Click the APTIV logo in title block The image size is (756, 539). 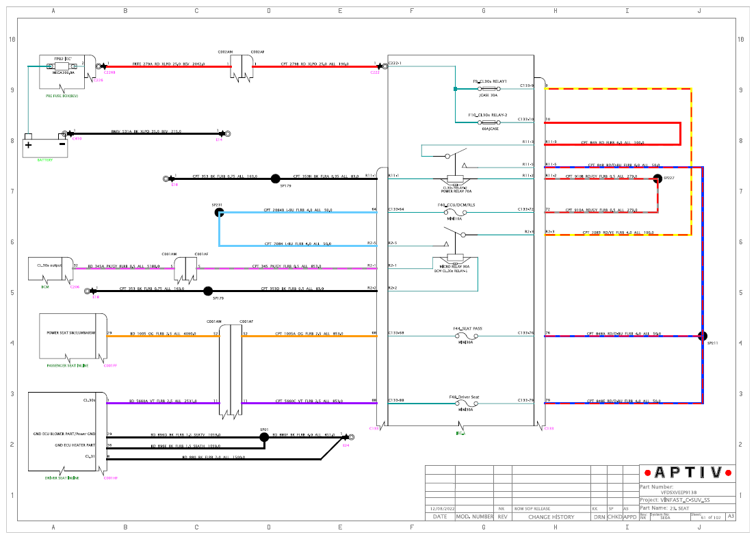point(688,473)
